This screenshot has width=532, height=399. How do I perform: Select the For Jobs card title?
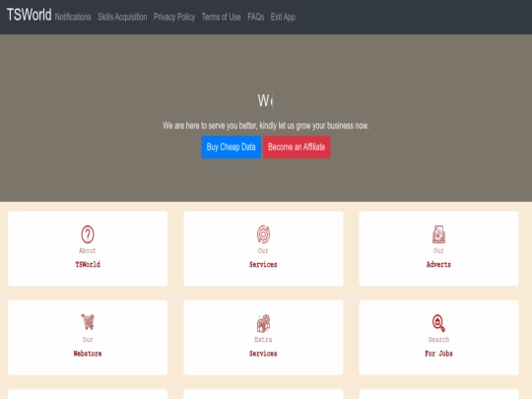point(438,354)
